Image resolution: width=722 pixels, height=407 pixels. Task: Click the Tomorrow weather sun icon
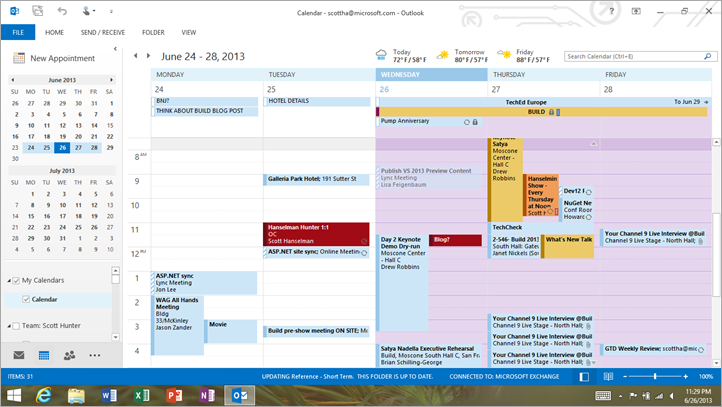pos(443,55)
